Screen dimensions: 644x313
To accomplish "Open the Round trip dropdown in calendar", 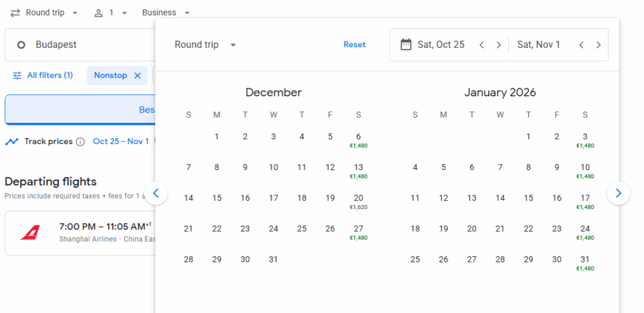I will click(205, 45).
